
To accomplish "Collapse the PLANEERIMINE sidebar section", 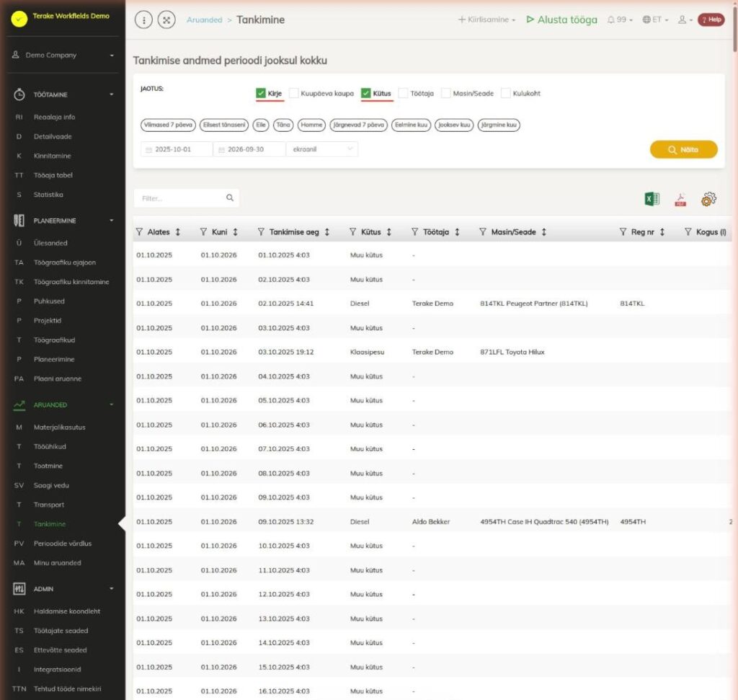I will pyautogui.click(x=63, y=221).
